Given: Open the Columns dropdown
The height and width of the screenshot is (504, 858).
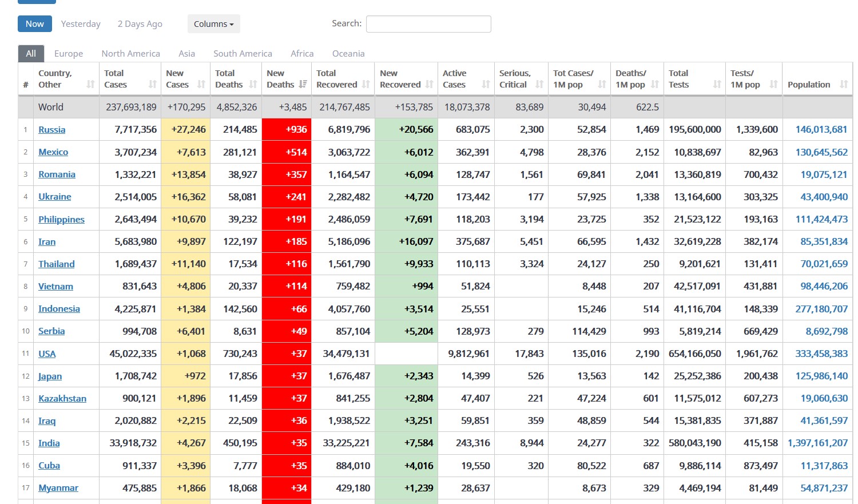Looking at the screenshot, I should click(x=213, y=24).
